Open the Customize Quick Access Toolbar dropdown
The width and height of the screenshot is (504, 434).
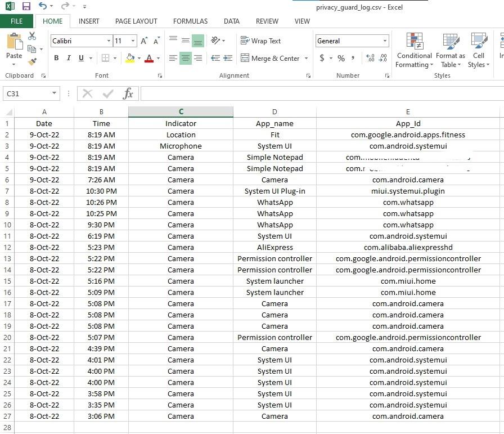pos(84,6)
